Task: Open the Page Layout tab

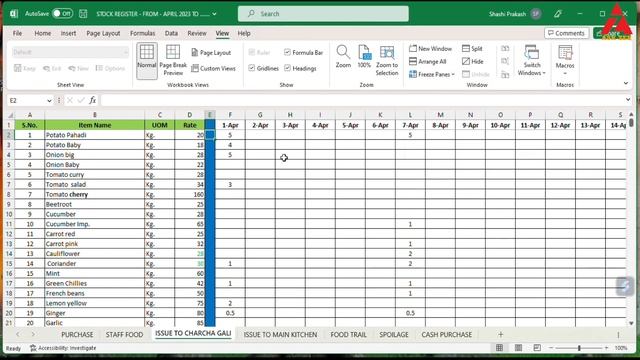Action: pos(103,33)
